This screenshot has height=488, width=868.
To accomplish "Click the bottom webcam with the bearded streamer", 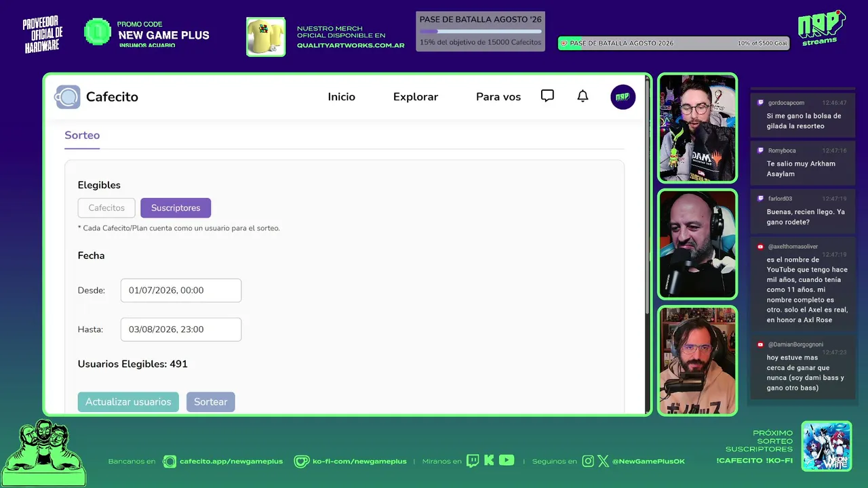I will [x=697, y=361].
